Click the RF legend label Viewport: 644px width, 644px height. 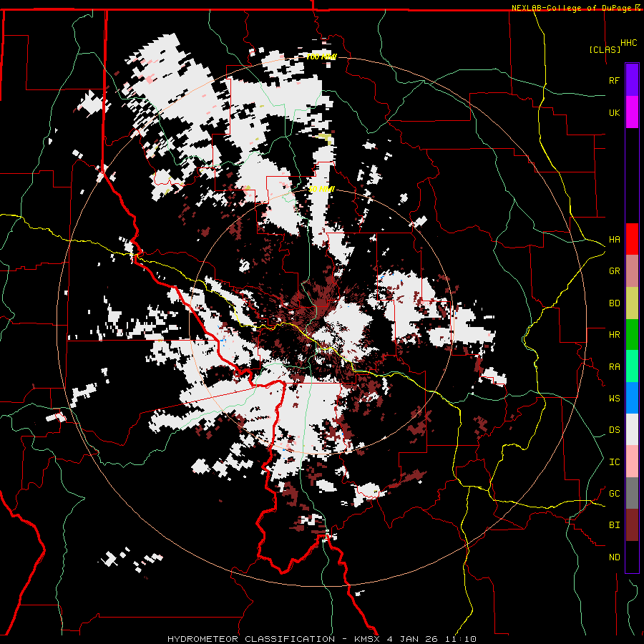click(614, 80)
